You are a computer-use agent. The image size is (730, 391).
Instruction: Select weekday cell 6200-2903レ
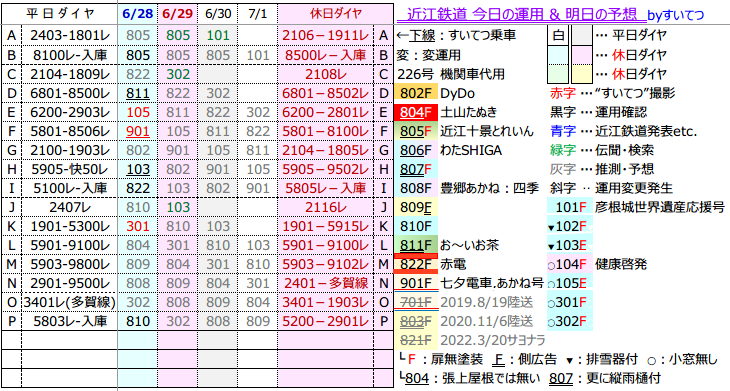pos(69,112)
